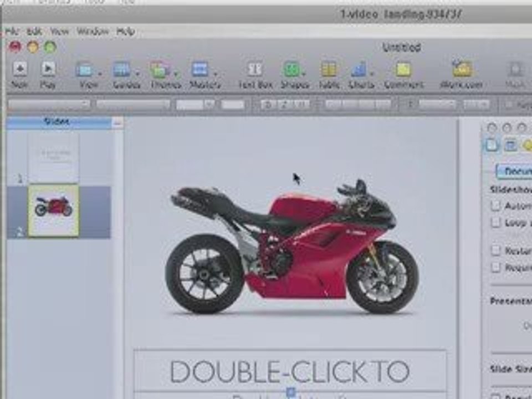The width and height of the screenshot is (532, 399).
Task: Check the Restart show if idle option
Action: (x=496, y=250)
